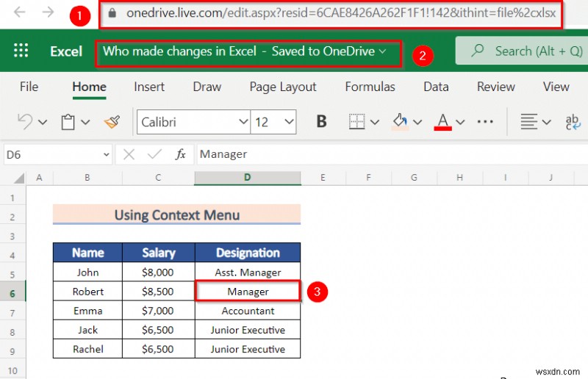This screenshot has width=588, height=379.
Task: Select the Asst. Manager cell
Action: [x=248, y=272]
